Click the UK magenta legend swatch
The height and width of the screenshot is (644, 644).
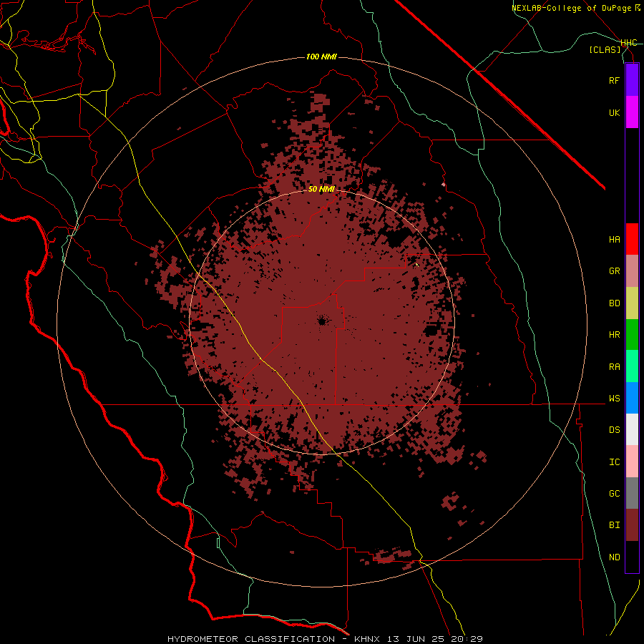coord(632,112)
